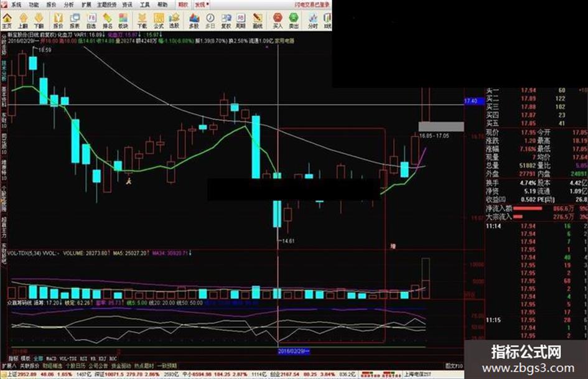Click the 2016/02/29 date marker
Screen dimensions: 588x379
(294, 352)
